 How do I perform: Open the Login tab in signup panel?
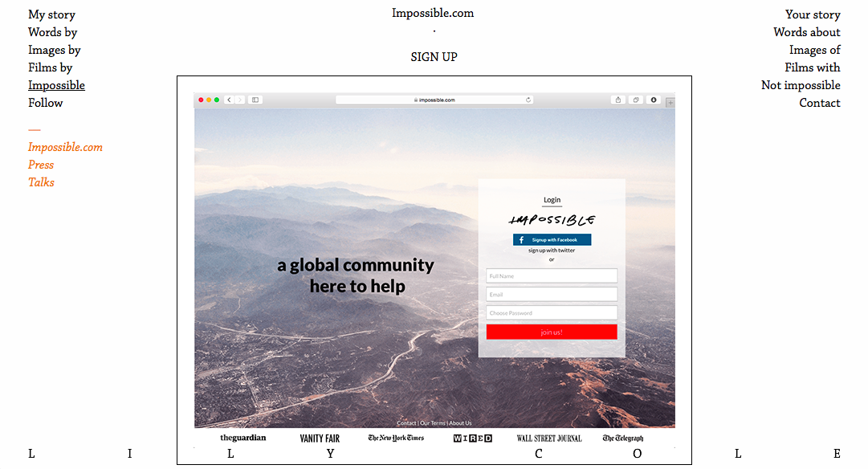(552, 200)
